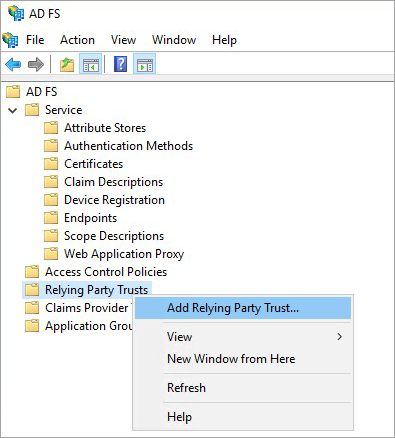Click the Up one level folder icon
Screen dimensions: 395x438
[67, 64]
